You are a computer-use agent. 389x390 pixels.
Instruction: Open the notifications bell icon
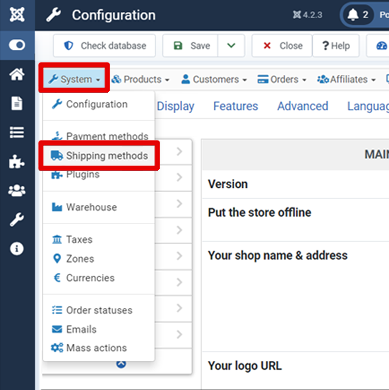353,15
